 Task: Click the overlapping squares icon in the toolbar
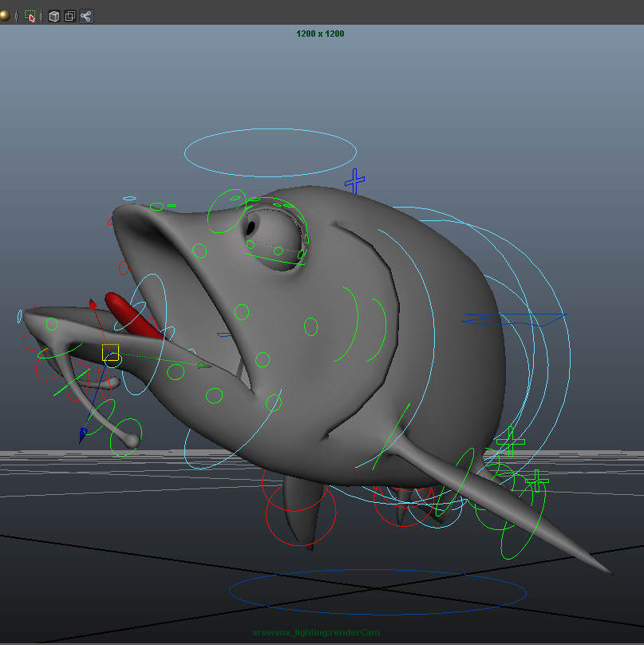click(69, 16)
